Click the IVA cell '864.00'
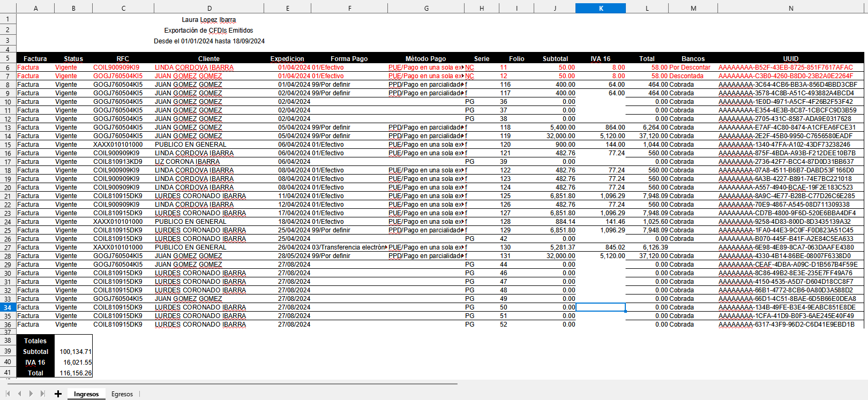The image size is (868, 400). (601, 127)
